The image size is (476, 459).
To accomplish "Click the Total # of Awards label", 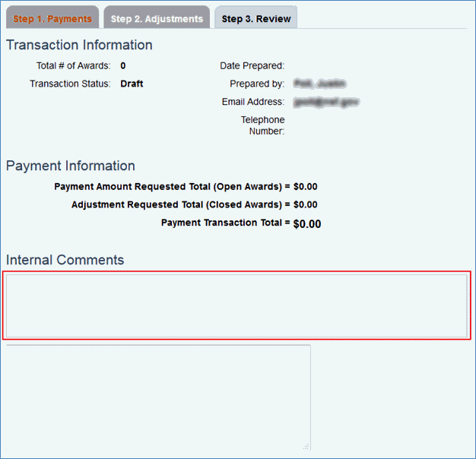I will click(73, 66).
